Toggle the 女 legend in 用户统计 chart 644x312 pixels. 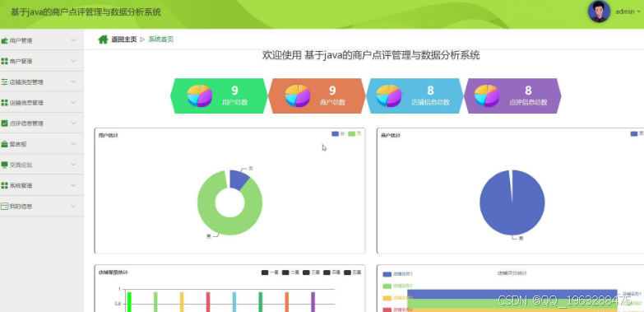(338, 134)
